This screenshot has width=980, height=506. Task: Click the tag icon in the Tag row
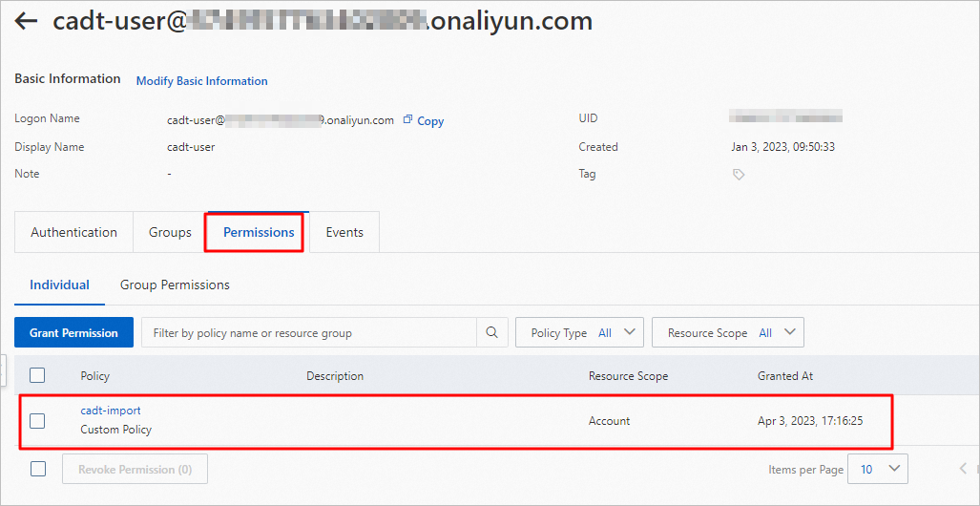click(x=739, y=175)
